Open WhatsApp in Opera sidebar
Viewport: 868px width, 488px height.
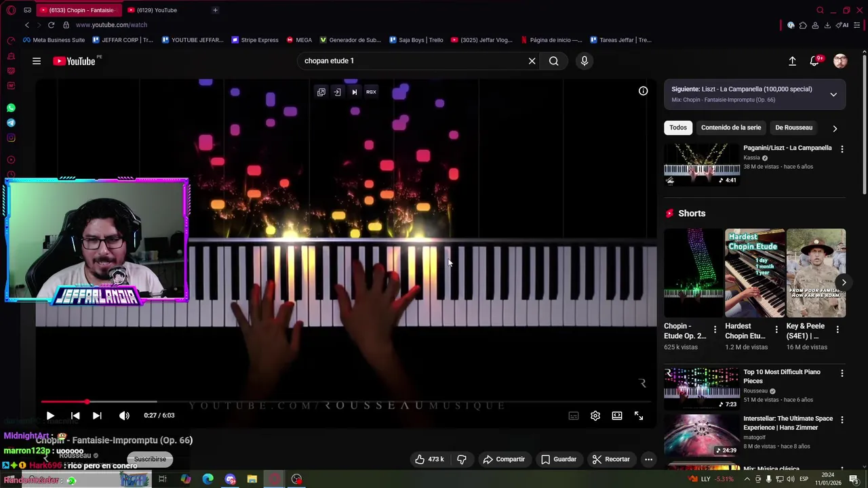coord(11,108)
